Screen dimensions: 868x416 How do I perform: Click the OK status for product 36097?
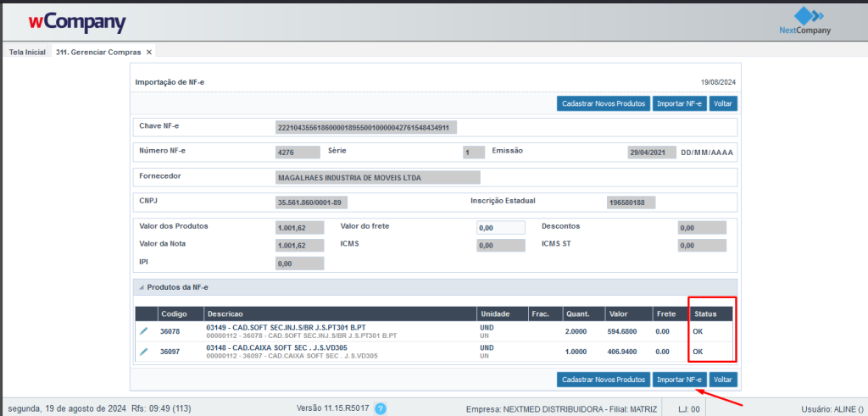[x=698, y=352]
